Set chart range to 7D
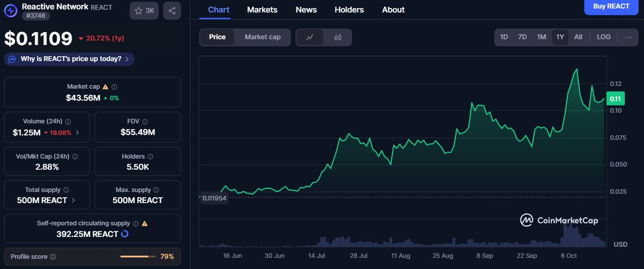This screenshot has height=269, width=644. tap(522, 37)
